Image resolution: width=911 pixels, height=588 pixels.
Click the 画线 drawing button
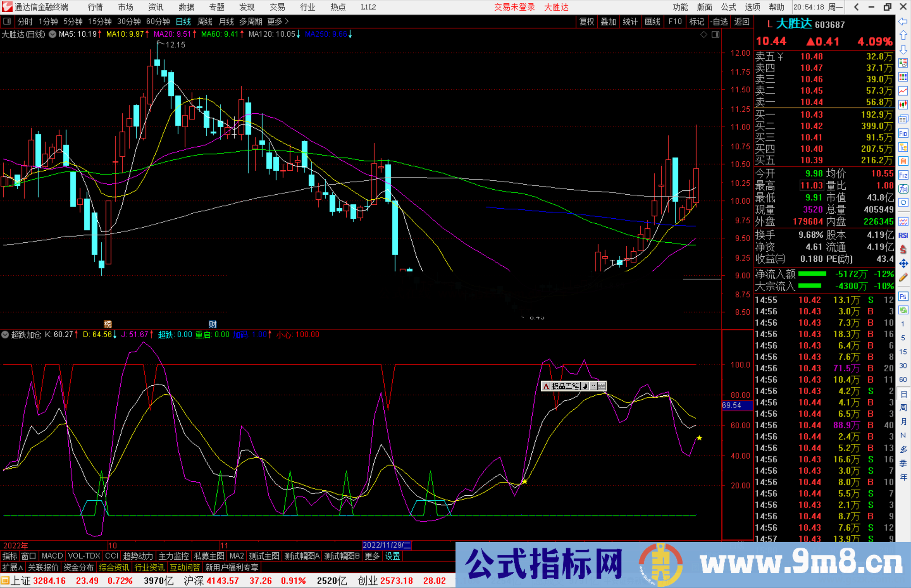click(652, 21)
